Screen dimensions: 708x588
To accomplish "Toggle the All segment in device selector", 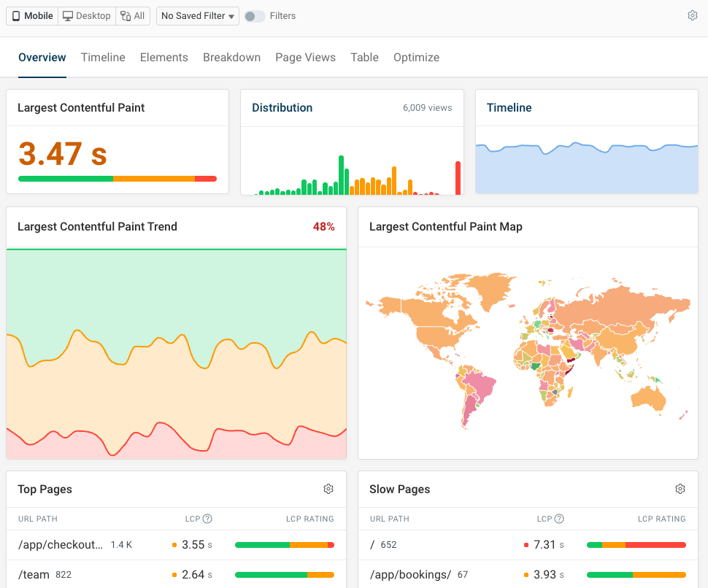I will coord(132,15).
